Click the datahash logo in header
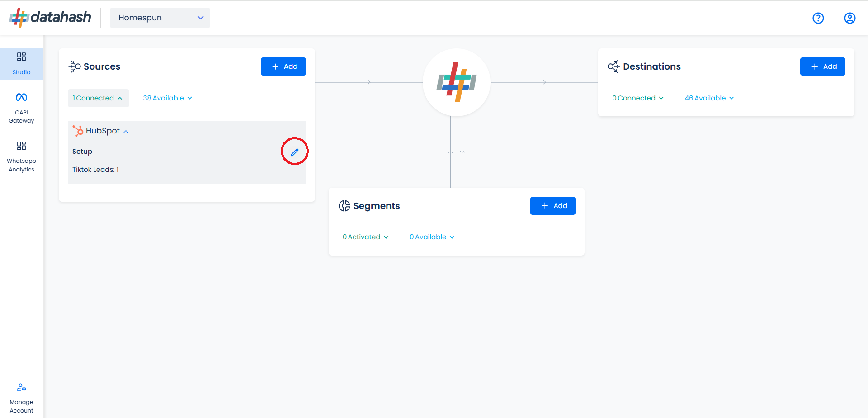The width and height of the screenshot is (868, 418). pos(50,18)
